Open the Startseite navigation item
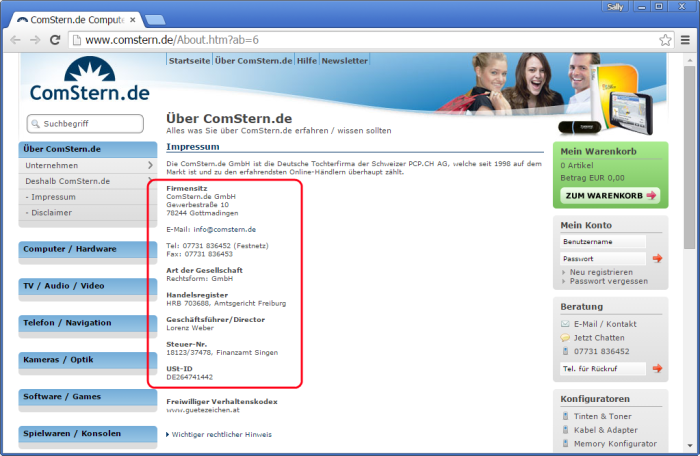The image size is (700, 456). (189, 60)
